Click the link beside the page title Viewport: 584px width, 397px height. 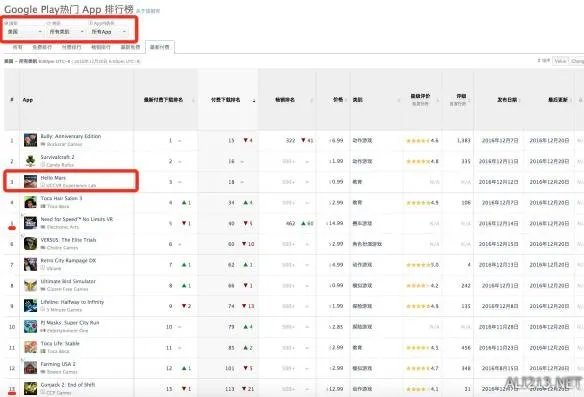point(148,12)
